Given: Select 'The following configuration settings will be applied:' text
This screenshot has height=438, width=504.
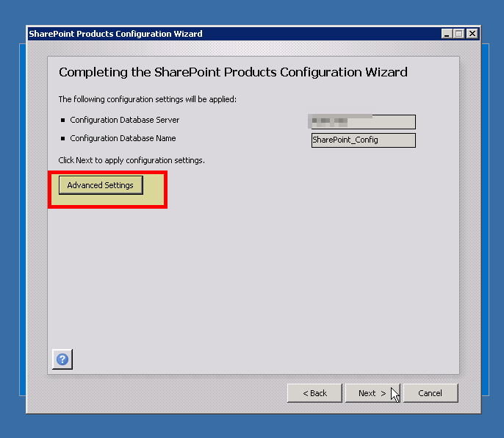Looking at the screenshot, I should (x=147, y=99).
